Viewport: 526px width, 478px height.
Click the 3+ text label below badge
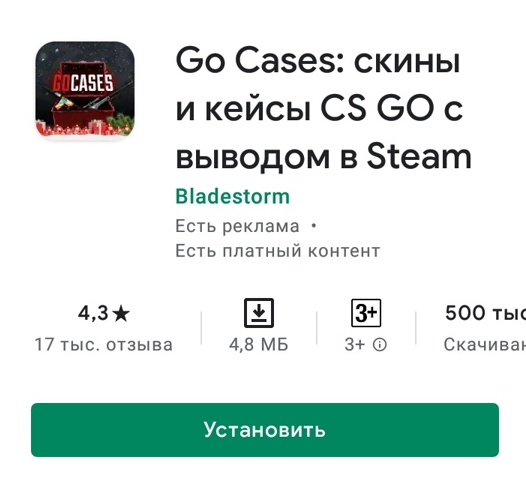coord(354,344)
